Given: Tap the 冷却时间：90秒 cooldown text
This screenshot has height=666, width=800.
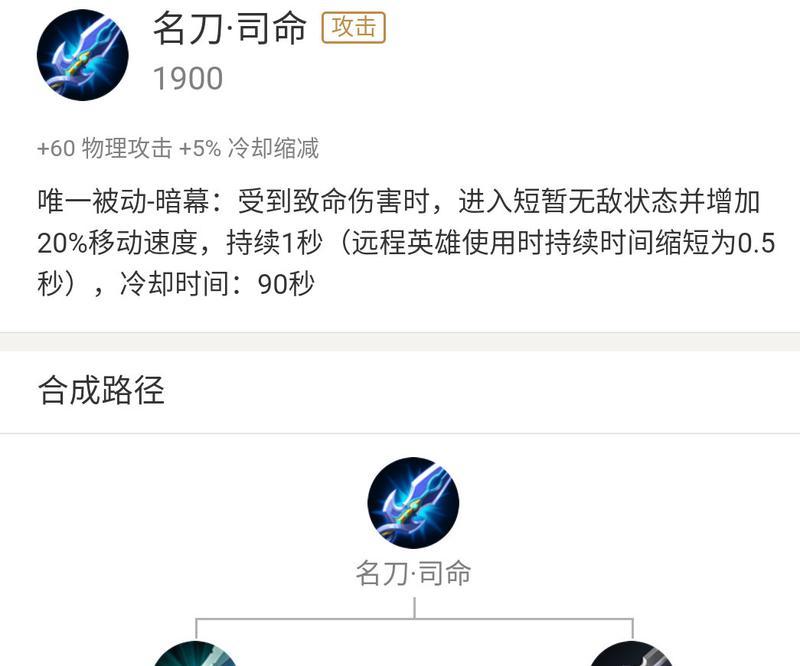Looking at the screenshot, I should [217, 284].
